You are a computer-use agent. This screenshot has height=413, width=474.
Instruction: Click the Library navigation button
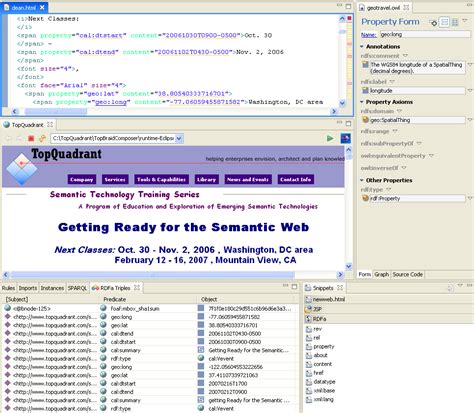pos(206,179)
